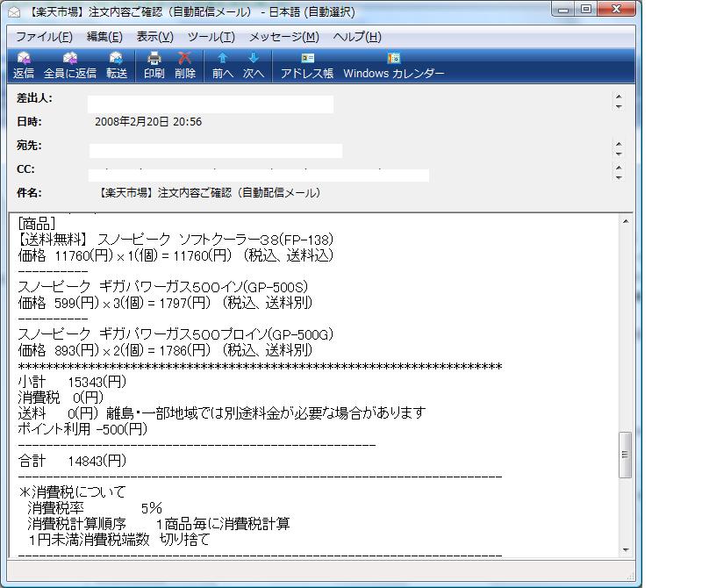Click the Reply All (全員に返信) icon
This screenshot has width=702, height=588.
pyautogui.click(x=70, y=66)
